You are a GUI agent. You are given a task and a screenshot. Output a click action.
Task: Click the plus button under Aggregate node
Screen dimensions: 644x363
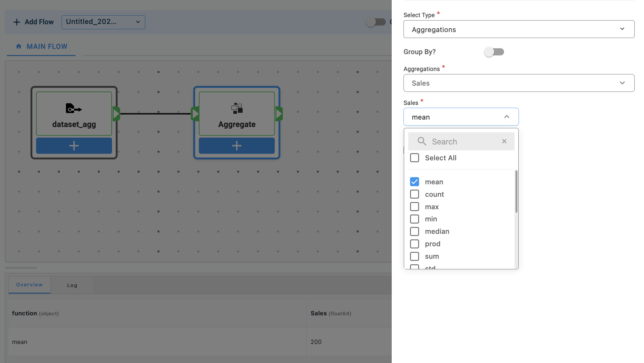(x=236, y=146)
